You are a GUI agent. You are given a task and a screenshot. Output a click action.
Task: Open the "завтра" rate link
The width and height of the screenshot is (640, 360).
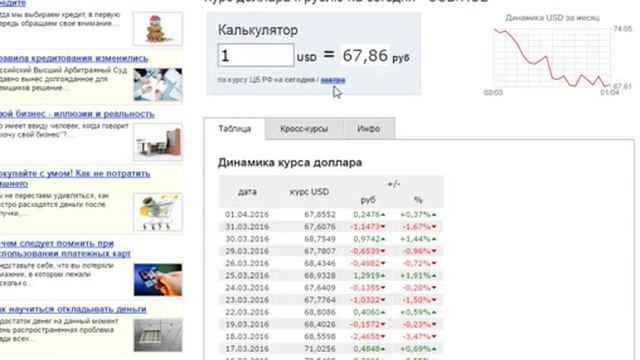(333, 80)
